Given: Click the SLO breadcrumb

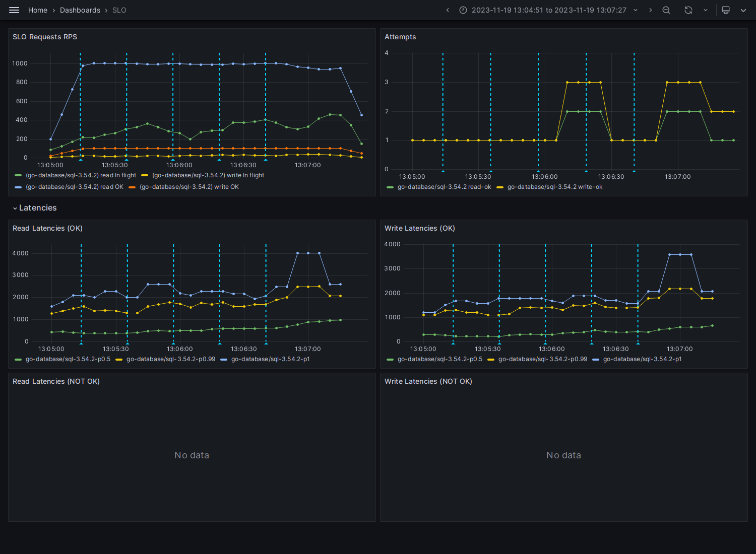Looking at the screenshot, I should [119, 10].
